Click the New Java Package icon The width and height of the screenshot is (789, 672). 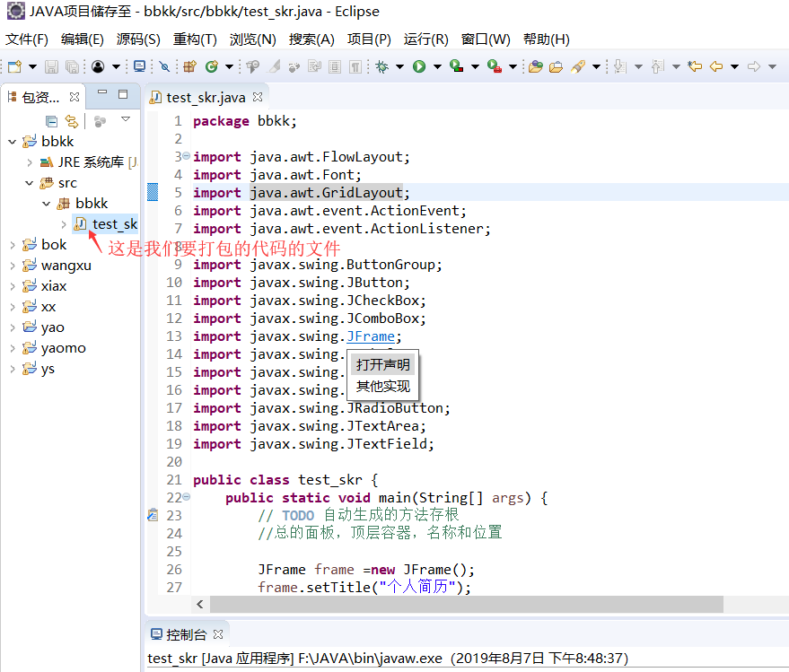click(189, 66)
